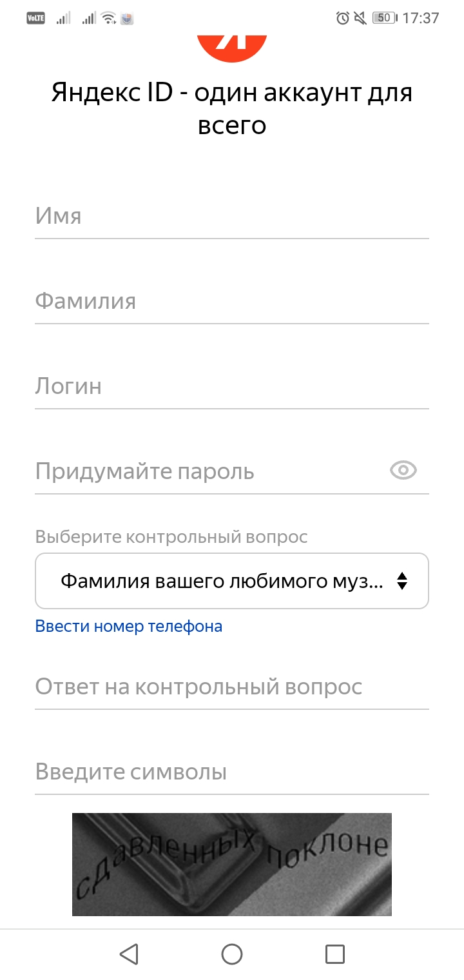464x980 pixels.
Task: Tap the Android home circle button
Action: point(232,954)
